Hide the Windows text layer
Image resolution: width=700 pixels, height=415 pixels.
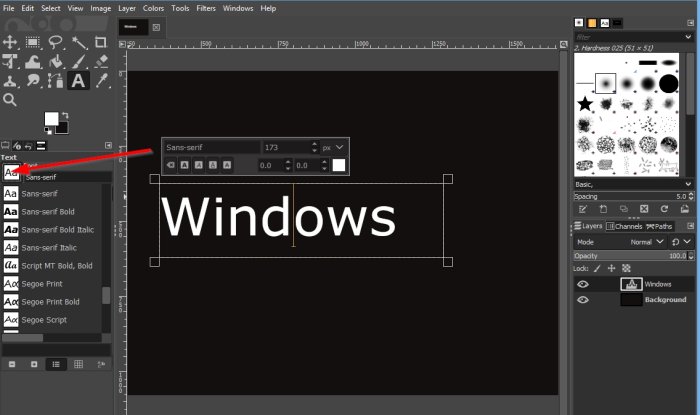583,284
